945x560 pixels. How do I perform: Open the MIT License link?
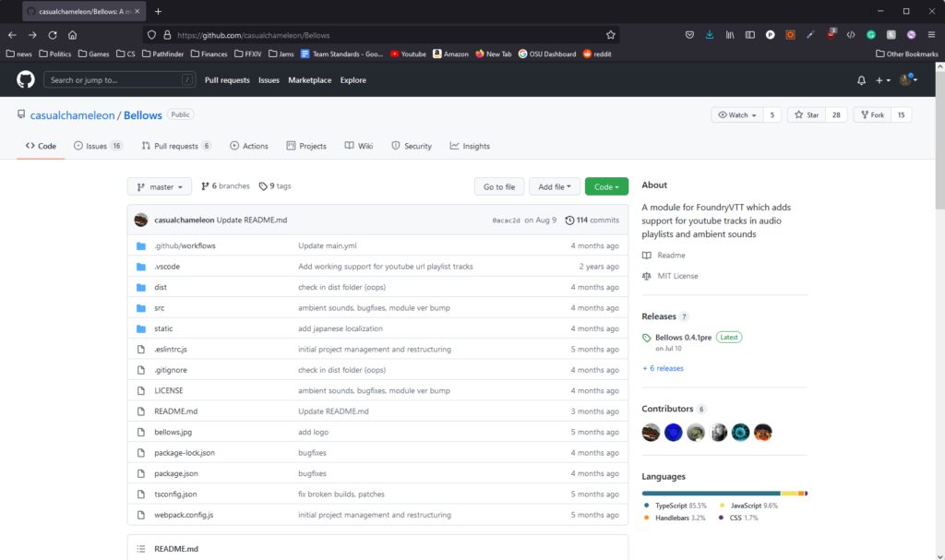[x=678, y=276]
